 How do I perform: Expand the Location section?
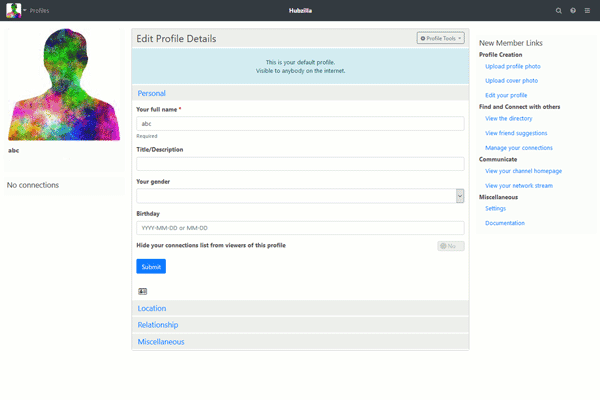(x=152, y=309)
